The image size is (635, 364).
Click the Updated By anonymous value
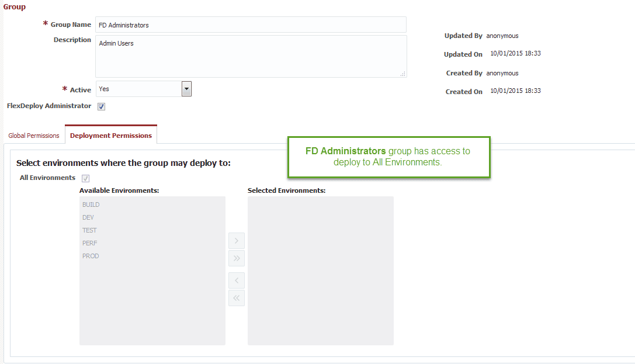point(502,36)
